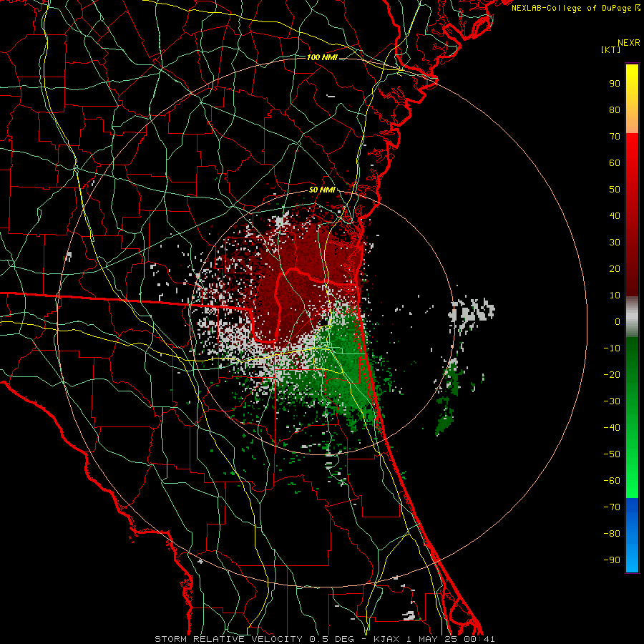Click the 20 value on velocity scale
Image resolution: width=644 pixels, height=644 pixels.
[615, 269]
